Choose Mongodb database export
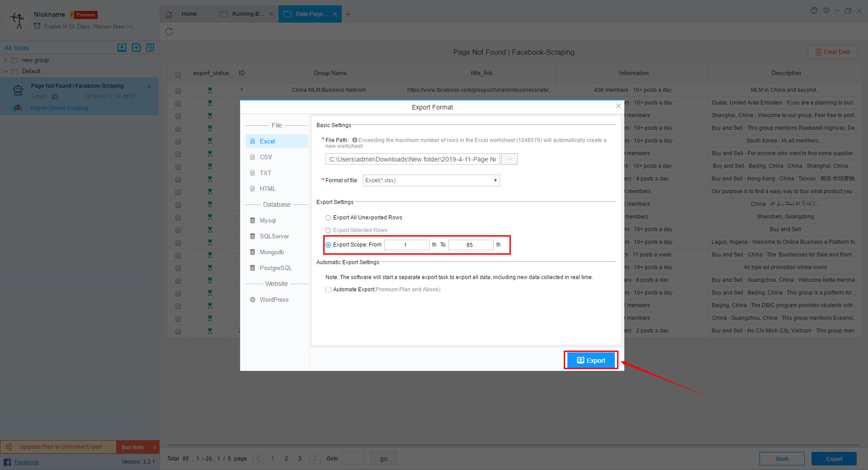 tap(277, 252)
